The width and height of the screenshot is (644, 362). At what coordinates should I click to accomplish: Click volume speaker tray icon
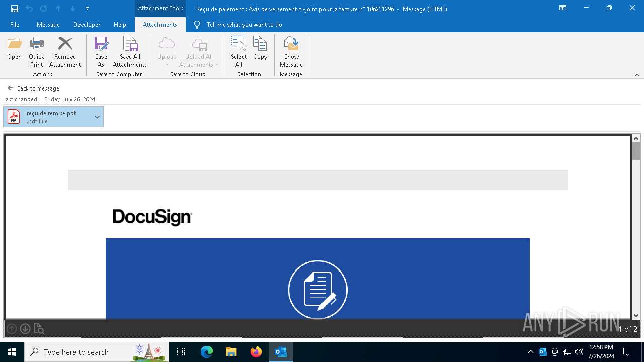pos(579,352)
